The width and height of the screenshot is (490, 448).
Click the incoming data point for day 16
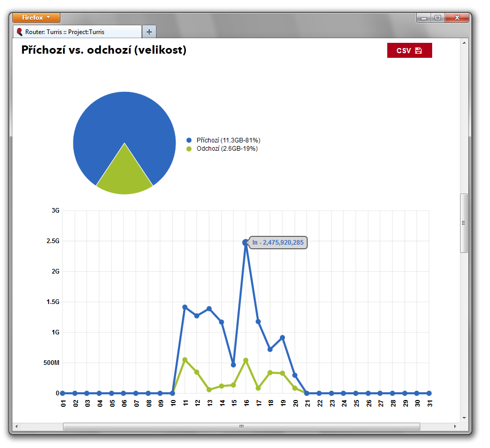(x=246, y=242)
